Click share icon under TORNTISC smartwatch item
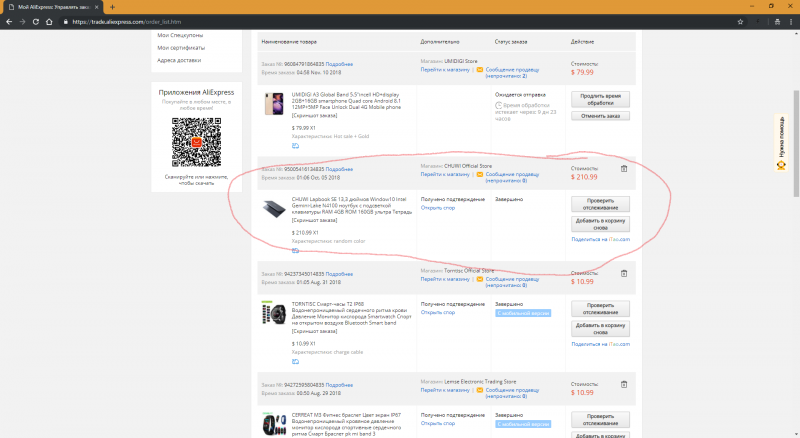 point(295,361)
